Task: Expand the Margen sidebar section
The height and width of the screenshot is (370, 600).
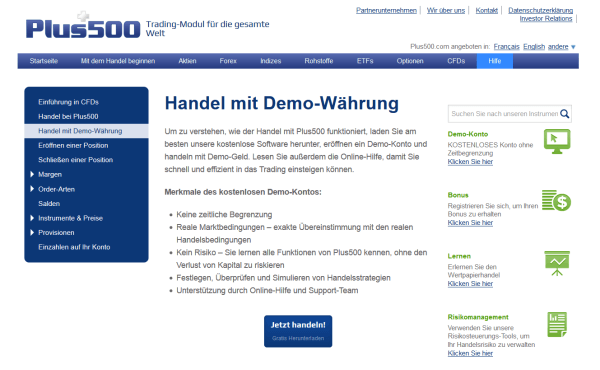Action: 32,174
